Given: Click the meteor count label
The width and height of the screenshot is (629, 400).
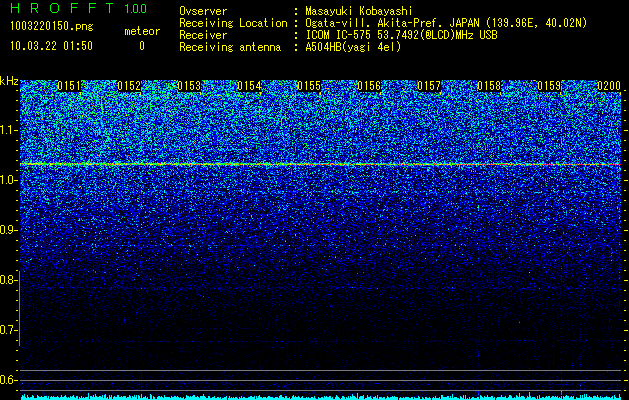Looking at the screenshot, I should coord(142,31).
